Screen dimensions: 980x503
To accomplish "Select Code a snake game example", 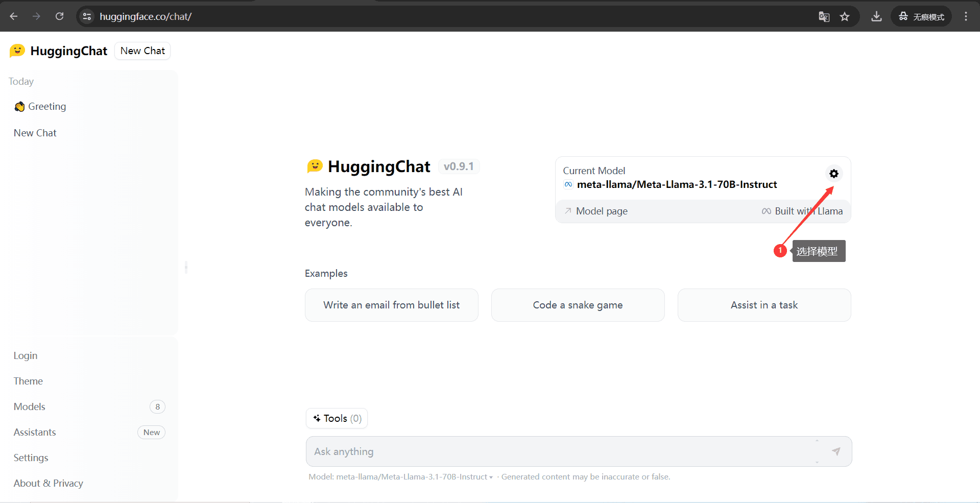I will tap(578, 305).
